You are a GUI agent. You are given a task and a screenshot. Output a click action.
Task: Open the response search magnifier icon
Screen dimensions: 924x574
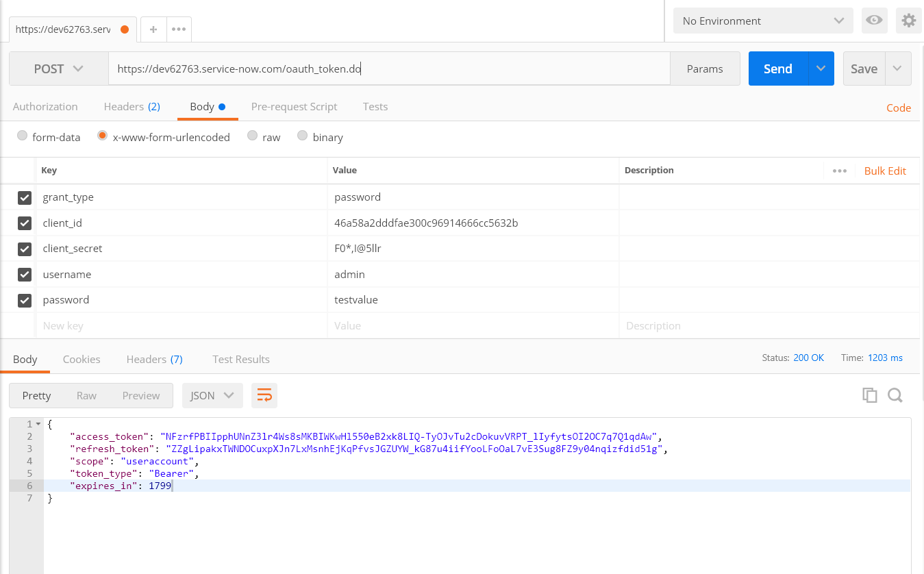(x=894, y=395)
